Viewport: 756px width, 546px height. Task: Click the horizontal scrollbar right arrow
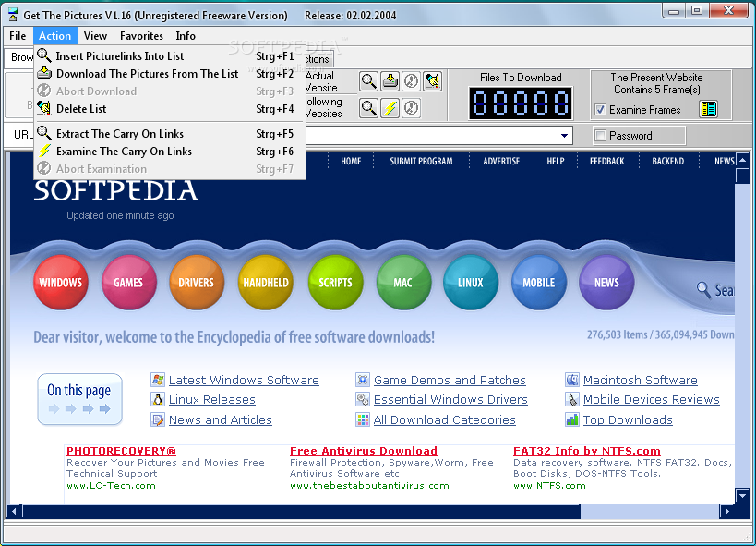tap(726, 511)
